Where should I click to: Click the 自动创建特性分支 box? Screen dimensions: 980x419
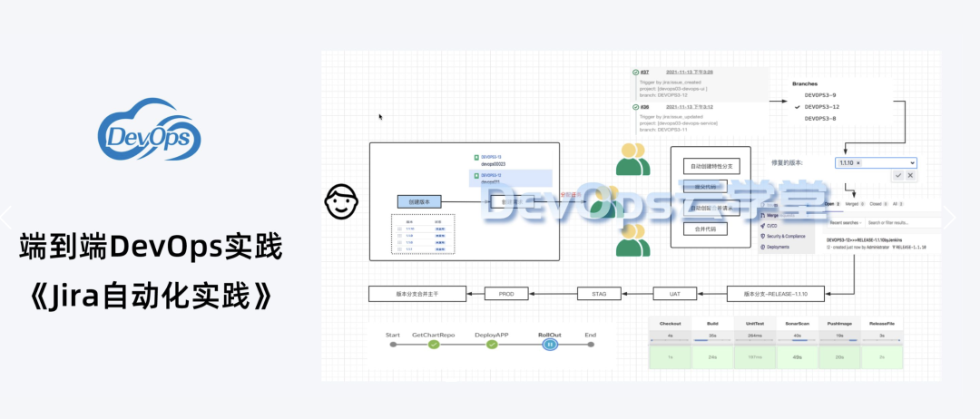click(711, 167)
